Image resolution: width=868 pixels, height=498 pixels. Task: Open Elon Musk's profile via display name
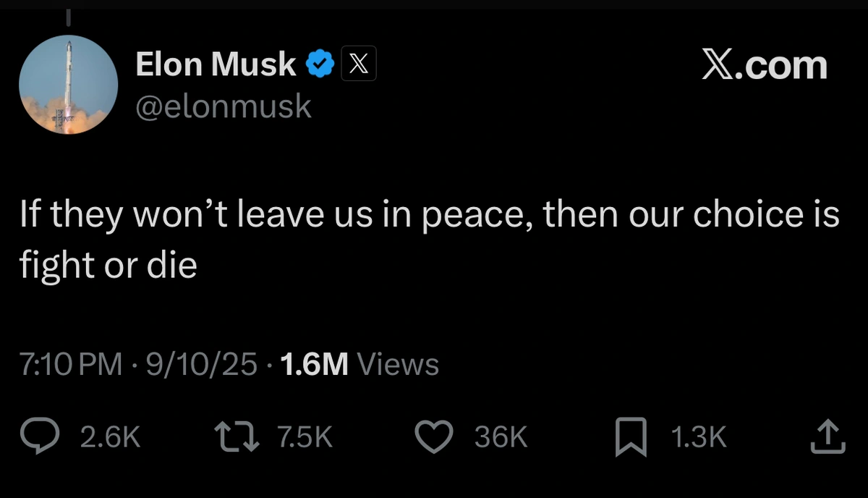pos(216,65)
